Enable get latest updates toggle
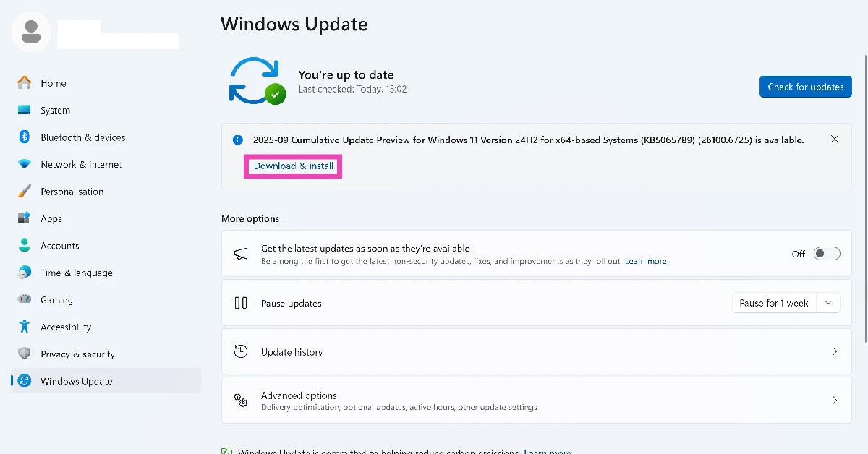The height and width of the screenshot is (454, 868). (827, 254)
